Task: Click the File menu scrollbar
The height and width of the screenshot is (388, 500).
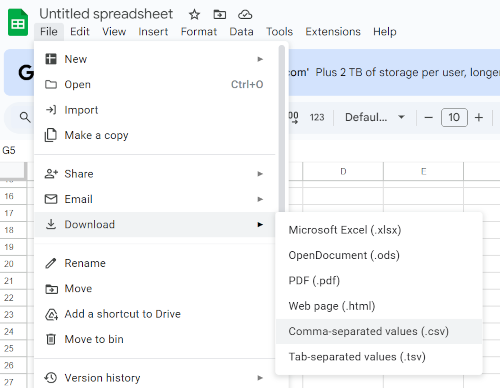Action: coord(282,130)
